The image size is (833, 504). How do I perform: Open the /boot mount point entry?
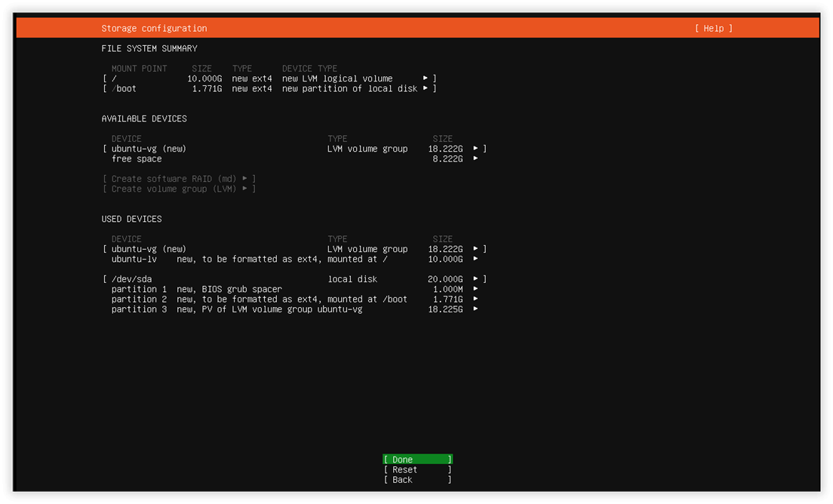pos(269,89)
